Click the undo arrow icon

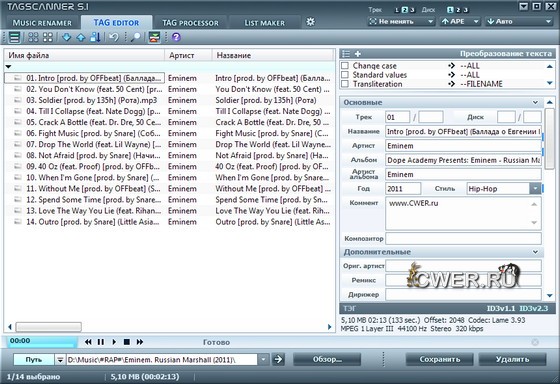(x=114, y=37)
